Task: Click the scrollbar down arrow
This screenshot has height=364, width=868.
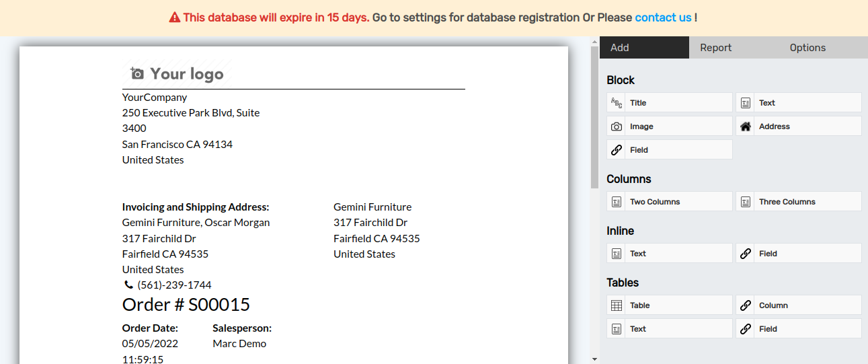Action: (594, 359)
